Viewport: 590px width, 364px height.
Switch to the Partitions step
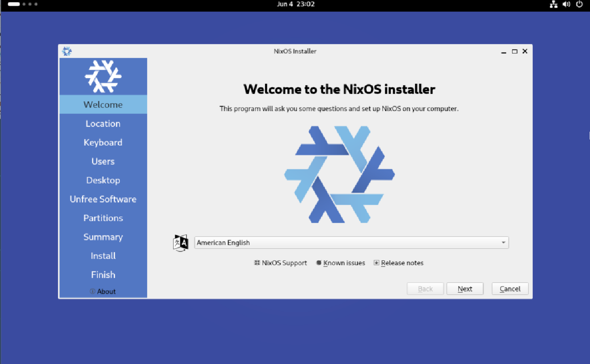(103, 218)
